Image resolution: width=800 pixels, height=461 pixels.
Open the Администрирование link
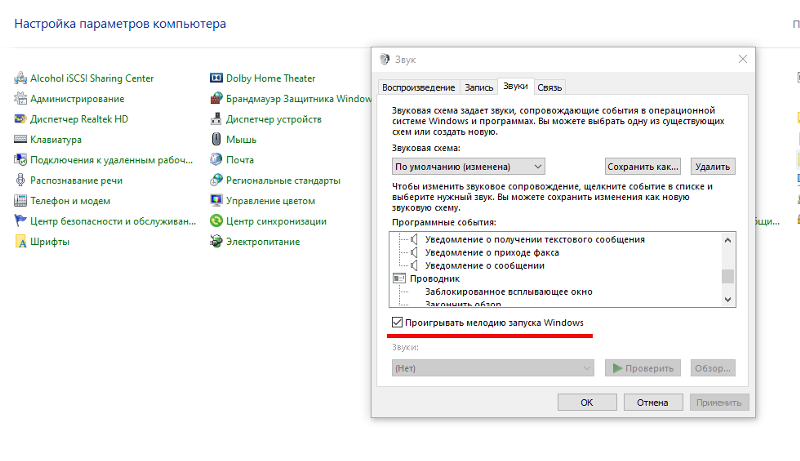coord(77,98)
